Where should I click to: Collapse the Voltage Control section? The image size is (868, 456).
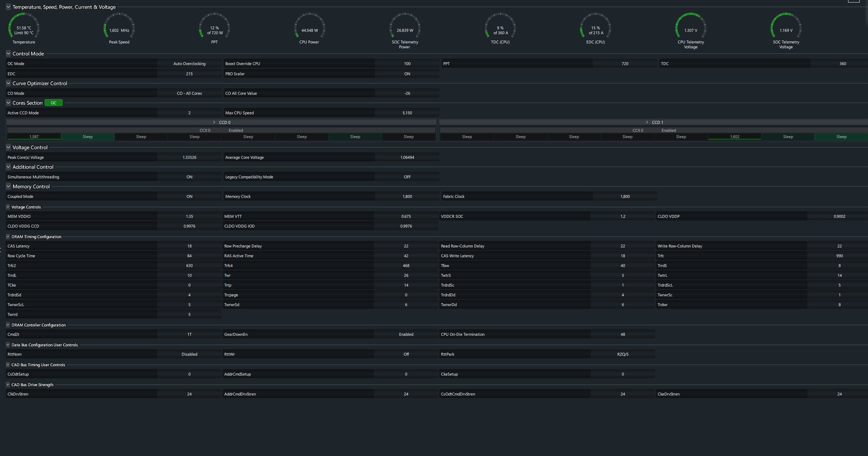point(8,147)
